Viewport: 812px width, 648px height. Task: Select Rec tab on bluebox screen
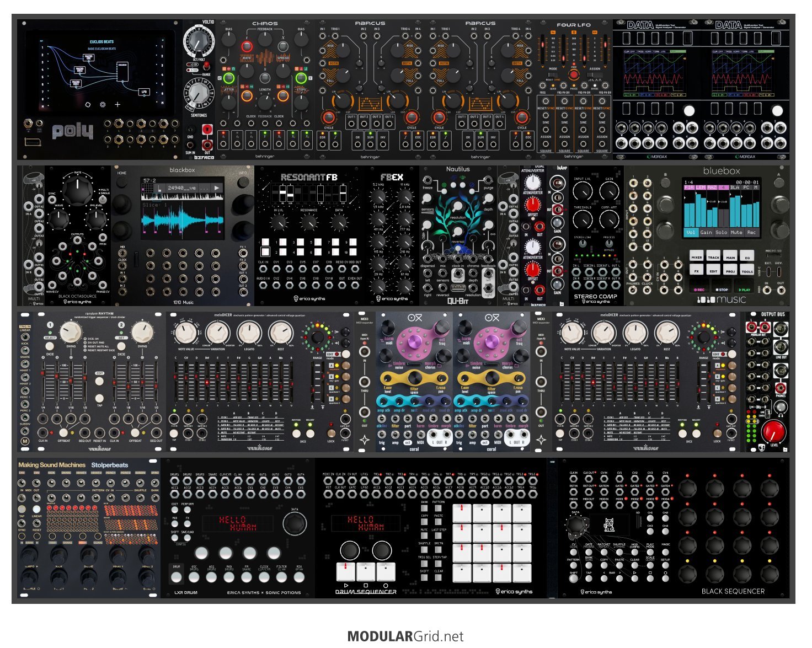751,233
